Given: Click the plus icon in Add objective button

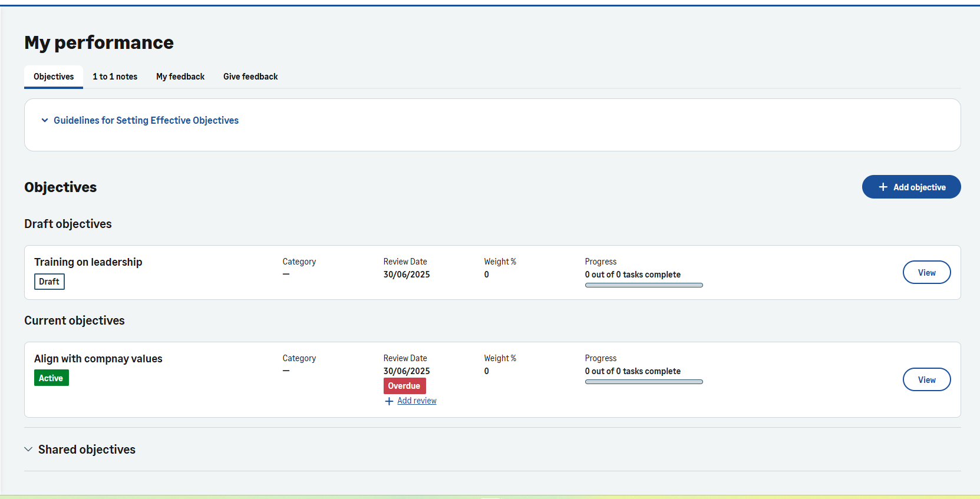Looking at the screenshot, I should (x=883, y=187).
